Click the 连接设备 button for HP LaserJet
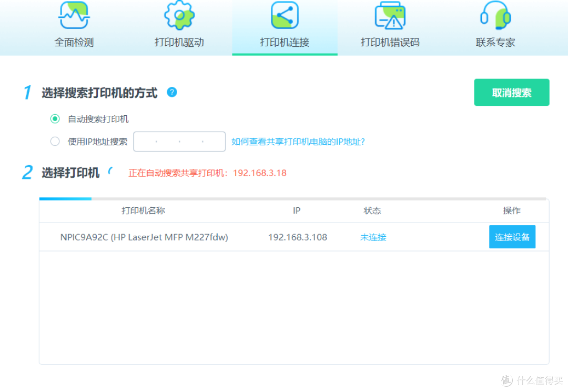This screenshot has width=568, height=392. pos(512,237)
